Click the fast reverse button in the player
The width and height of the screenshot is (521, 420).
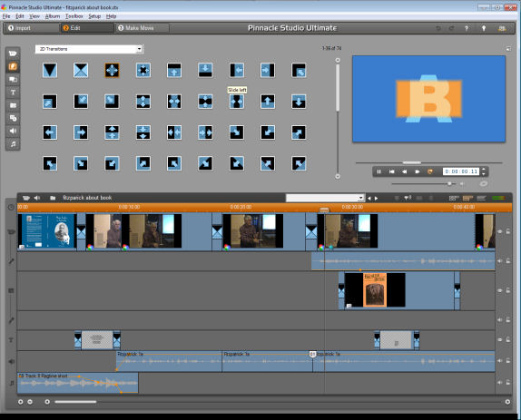405,171
